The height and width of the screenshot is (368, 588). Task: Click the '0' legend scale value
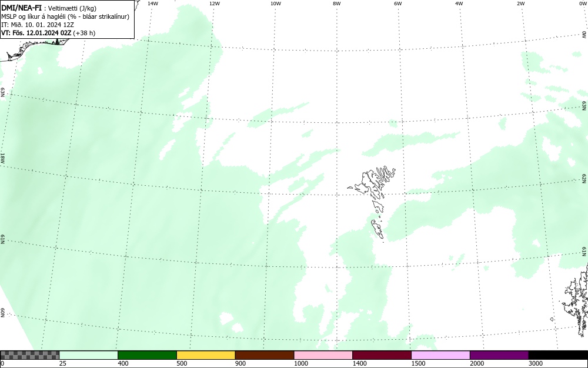[x=2, y=363]
